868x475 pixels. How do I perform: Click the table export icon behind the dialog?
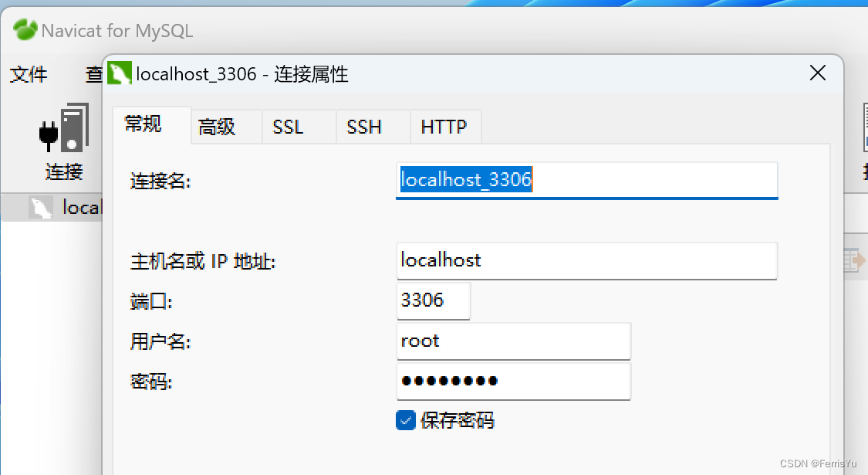click(x=855, y=260)
